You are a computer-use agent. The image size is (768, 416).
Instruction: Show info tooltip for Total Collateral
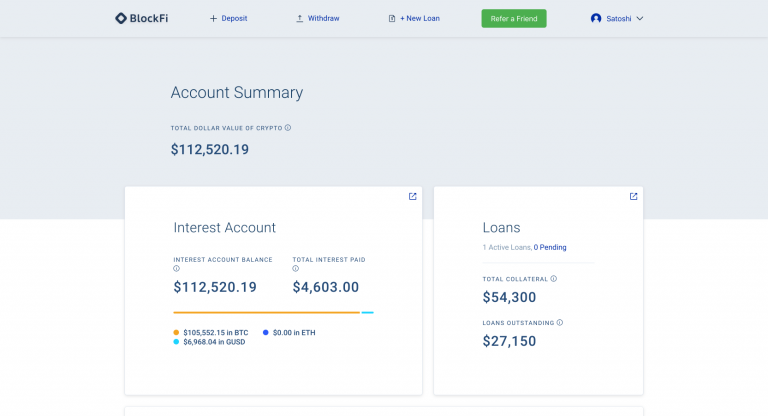pos(553,279)
